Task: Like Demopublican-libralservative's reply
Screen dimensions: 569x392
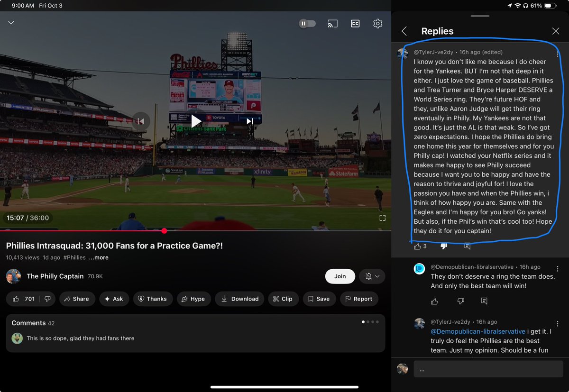Action: [434, 301]
